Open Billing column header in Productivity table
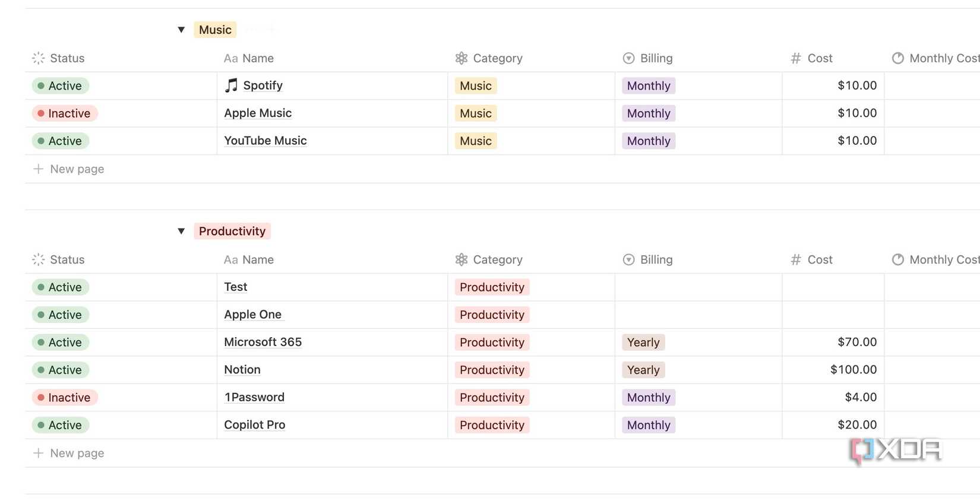This screenshot has width=980, height=504. (x=698, y=259)
